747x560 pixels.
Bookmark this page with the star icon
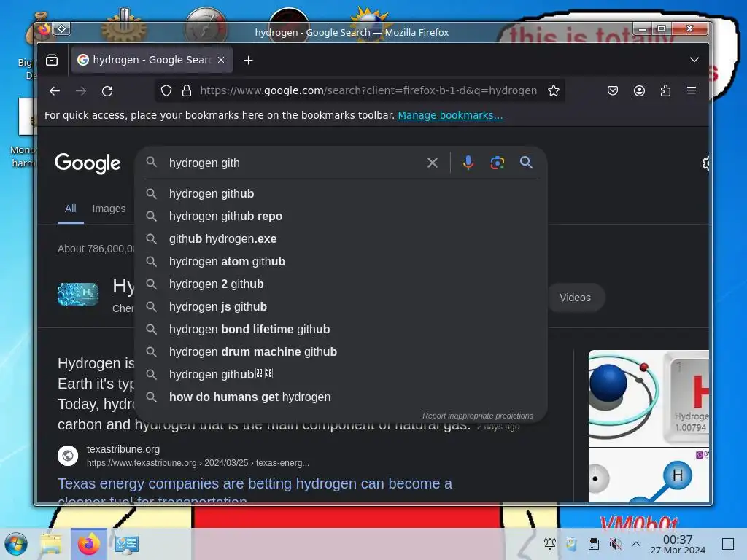(x=553, y=90)
